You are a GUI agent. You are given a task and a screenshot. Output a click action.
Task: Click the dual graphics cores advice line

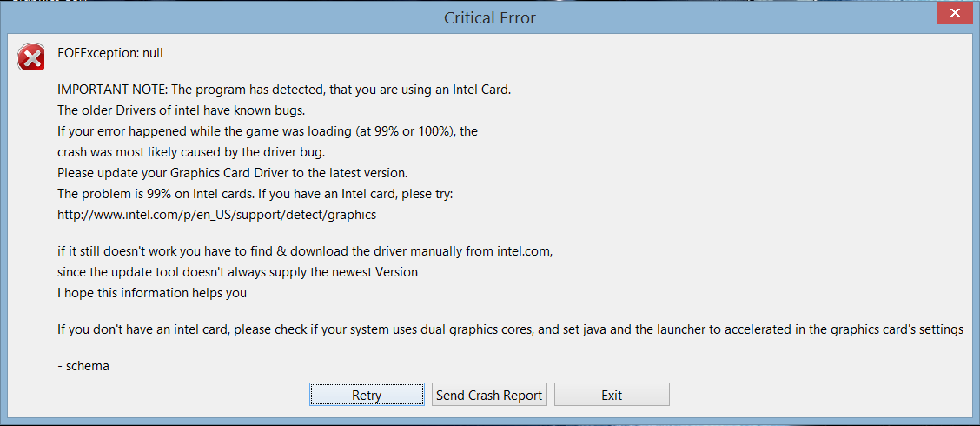(510, 329)
